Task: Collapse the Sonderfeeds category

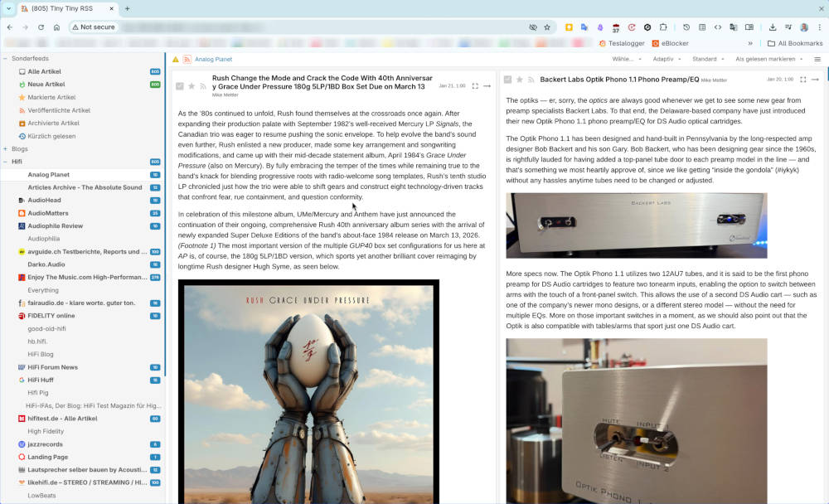Action: [5, 60]
